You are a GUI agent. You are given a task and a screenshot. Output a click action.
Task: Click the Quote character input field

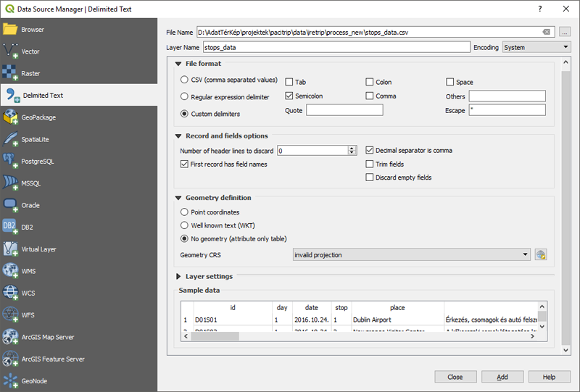(x=344, y=110)
